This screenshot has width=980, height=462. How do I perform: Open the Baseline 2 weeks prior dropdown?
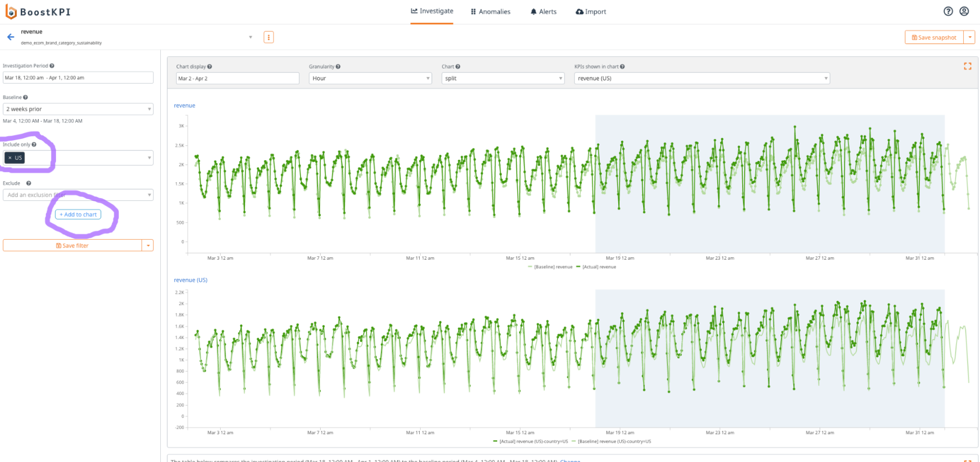(x=78, y=109)
